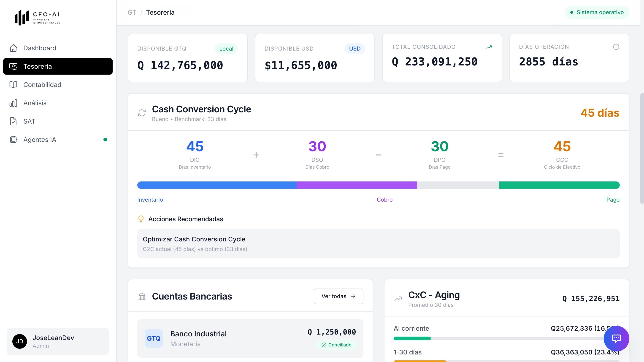The image size is (644, 362).
Task: Toggle the Conciliado badge on Banco Industrial
Action: click(337, 345)
